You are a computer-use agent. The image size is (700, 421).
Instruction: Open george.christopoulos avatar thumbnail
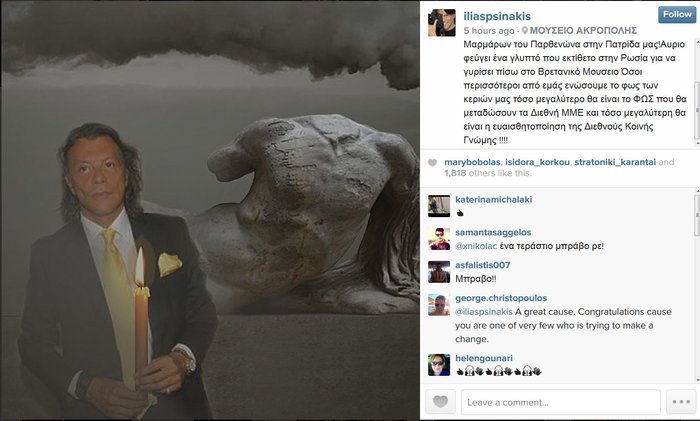click(x=439, y=304)
